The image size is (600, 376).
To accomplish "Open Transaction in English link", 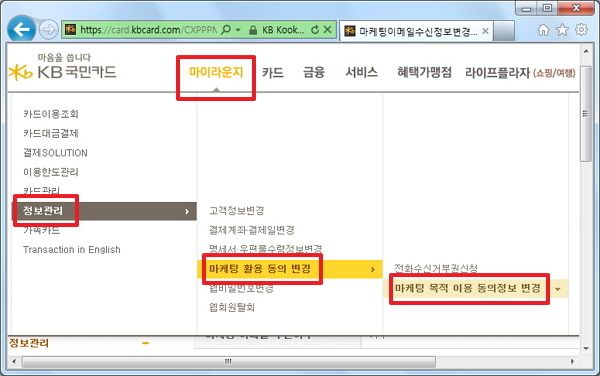I will click(72, 250).
